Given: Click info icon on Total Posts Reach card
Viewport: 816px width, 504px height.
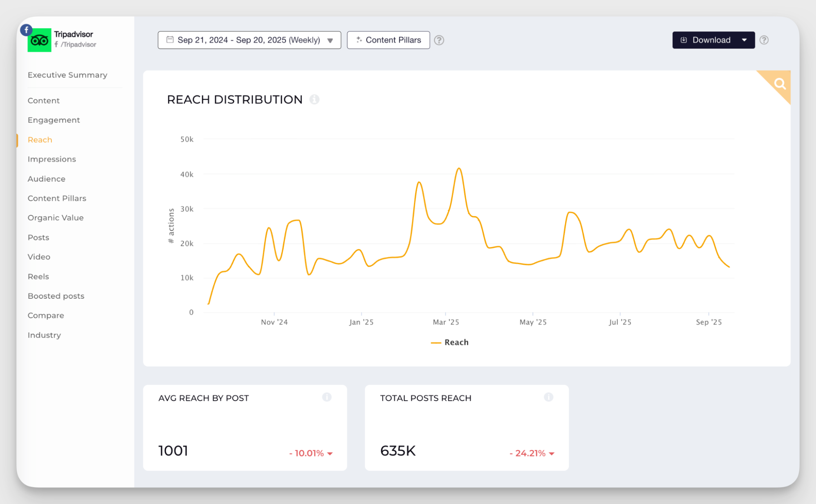Looking at the screenshot, I should pyautogui.click(x=548, y=397).
